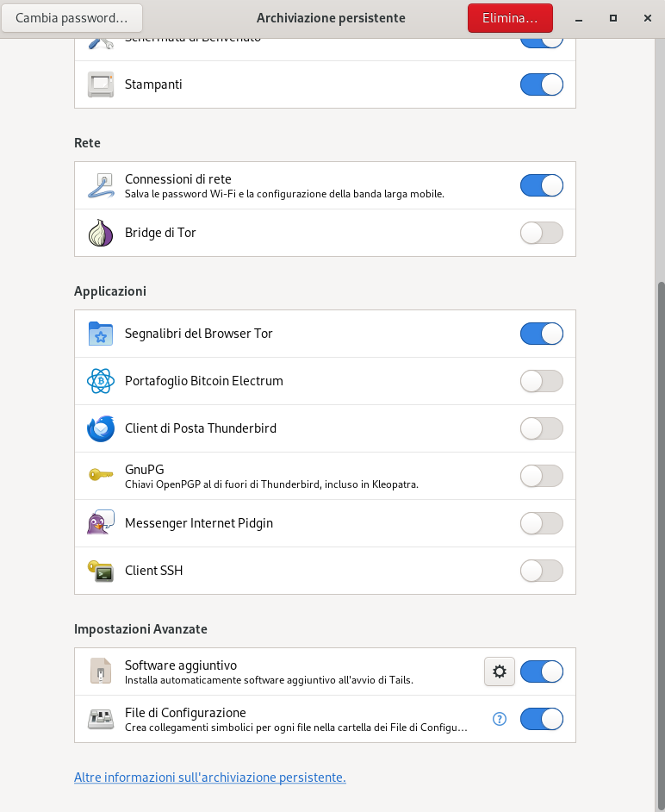Click the Installa automaticamente software description

click(269, 680)
